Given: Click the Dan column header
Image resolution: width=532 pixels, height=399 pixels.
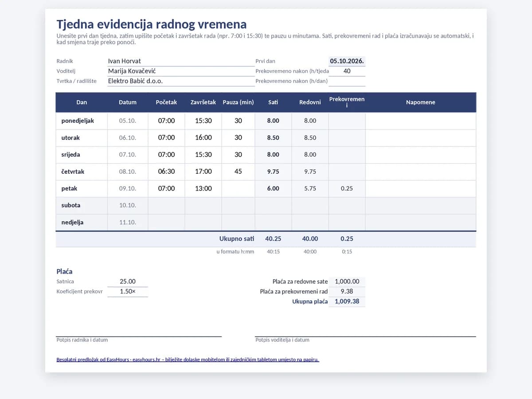Looking at the screenshot, I should [82, 102].
